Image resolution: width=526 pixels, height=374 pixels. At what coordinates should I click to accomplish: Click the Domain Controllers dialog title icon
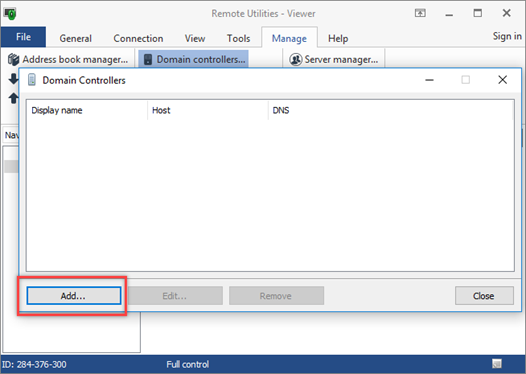(32, 80)
